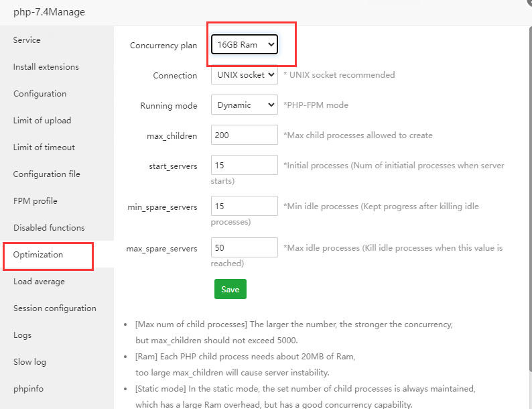532x409 pixels.
Task: Open Limit of upload settings
Action: [42, 121]
